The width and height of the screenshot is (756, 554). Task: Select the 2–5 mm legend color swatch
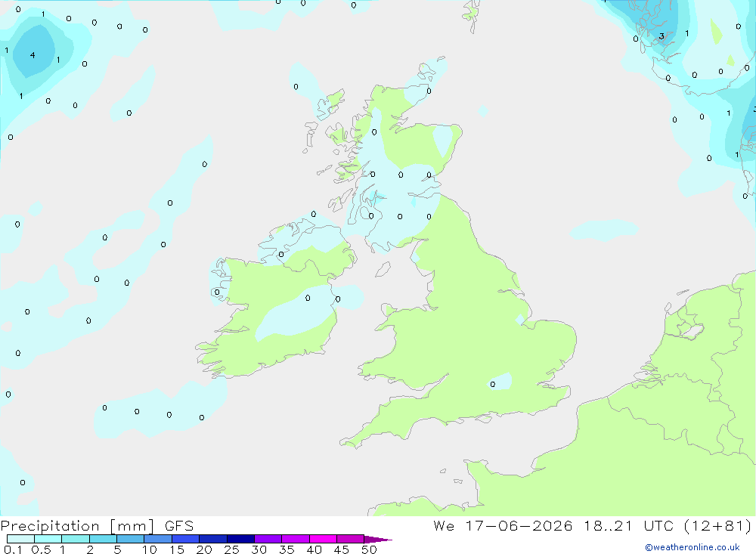point(103,539)
